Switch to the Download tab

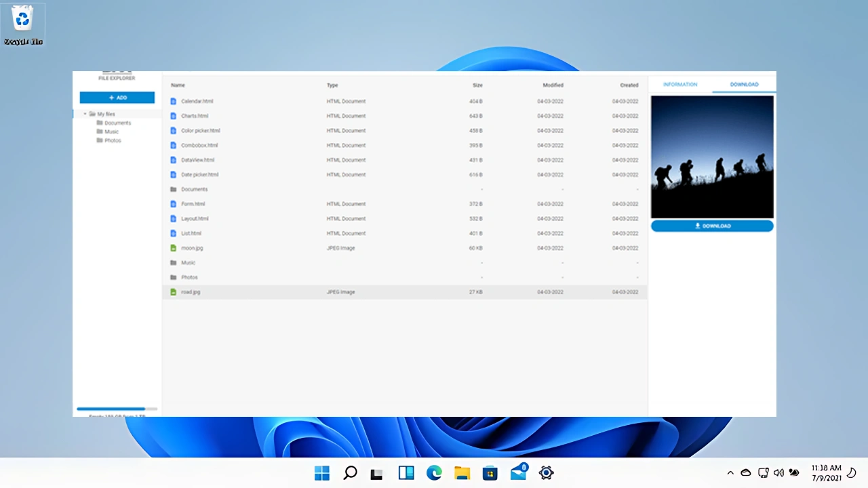point(744,84)
